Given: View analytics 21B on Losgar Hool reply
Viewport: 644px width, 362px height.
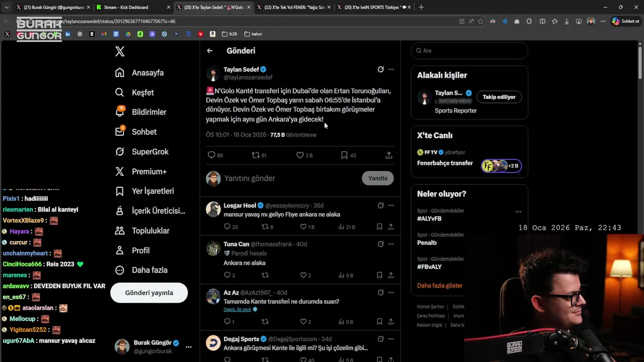Looking at the screenshot, I should point(347,227).
